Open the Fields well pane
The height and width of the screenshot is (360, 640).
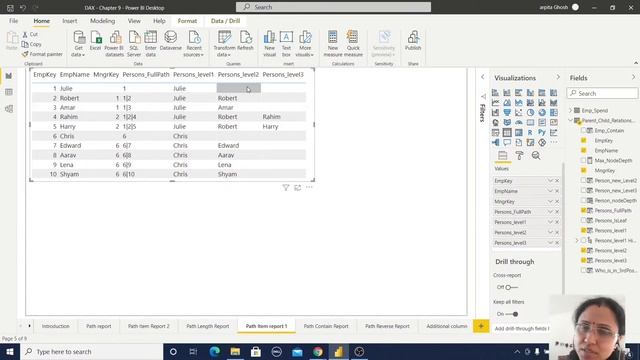pyautogui.click(x=502, y=156)
